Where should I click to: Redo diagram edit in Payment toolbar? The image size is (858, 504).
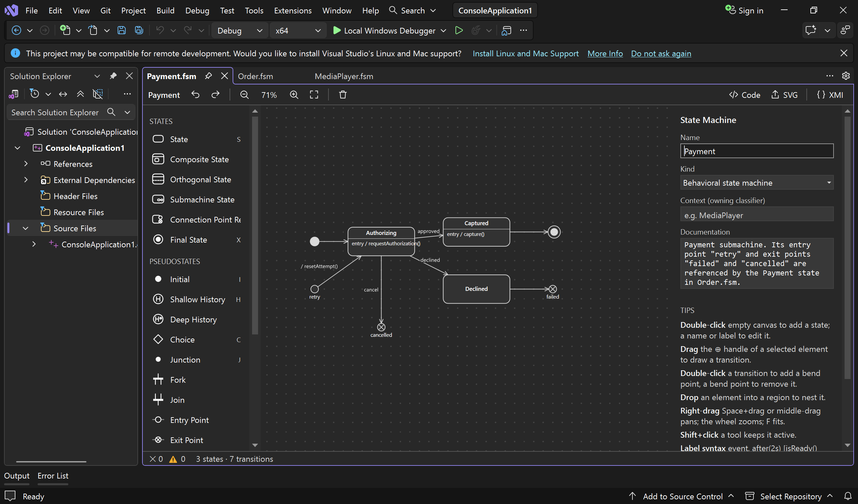(x=216, y=95)
